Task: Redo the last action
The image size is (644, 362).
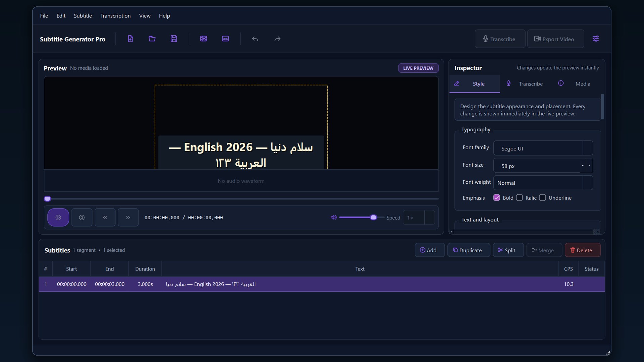Action: coord(277,39)
